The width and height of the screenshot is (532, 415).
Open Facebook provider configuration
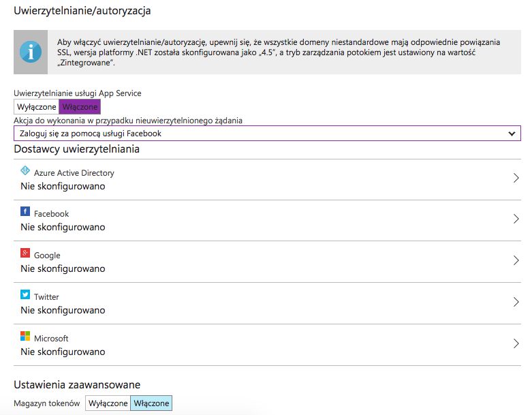tap(52, 214)
